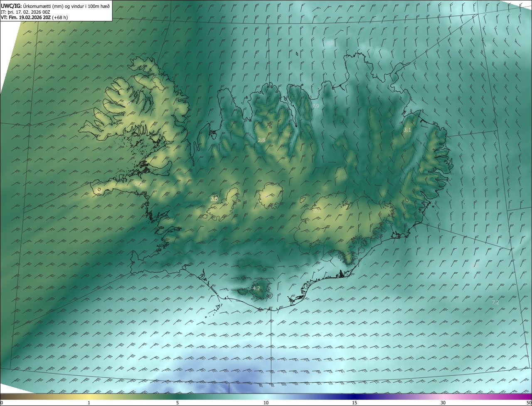Screen dimensions: 532x406
Task: Click the "50" tick on the color scale
Action: point(529,403)
